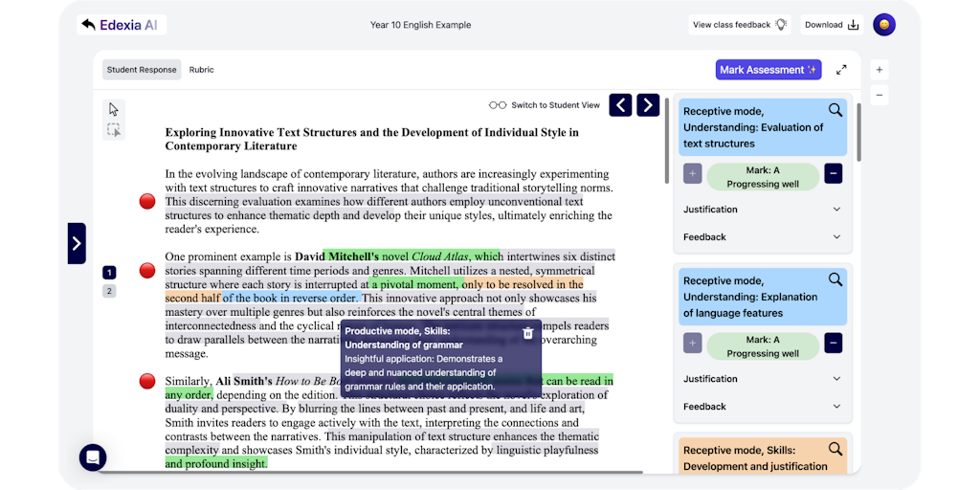
Task: Switch to the Rubric tab
Action: click(x=202, y=70)
